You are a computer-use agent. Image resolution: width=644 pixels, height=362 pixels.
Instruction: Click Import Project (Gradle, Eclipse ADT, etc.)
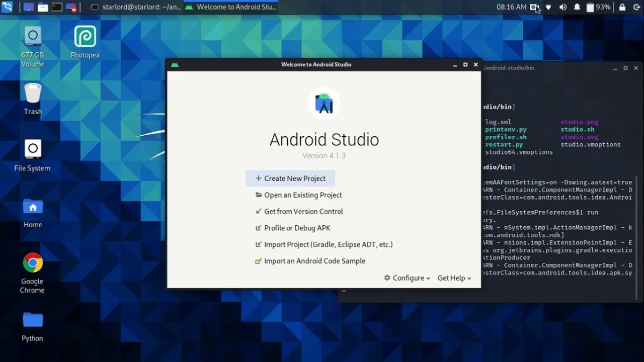324,245
